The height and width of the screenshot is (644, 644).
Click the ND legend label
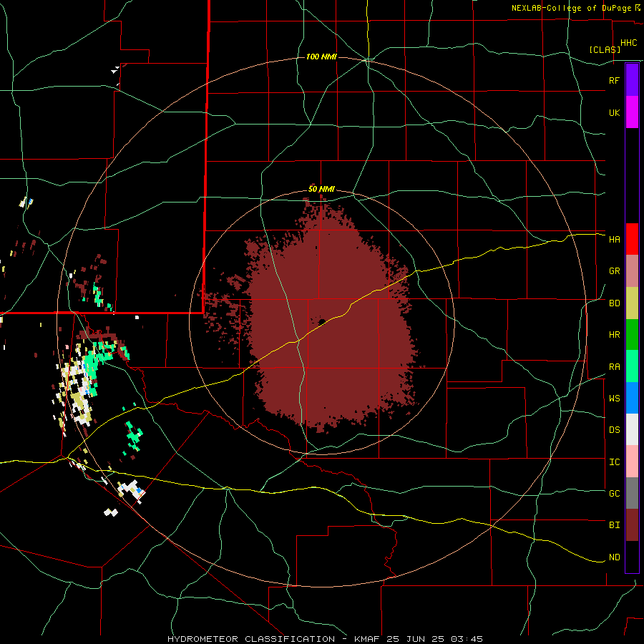pos(614,557)
